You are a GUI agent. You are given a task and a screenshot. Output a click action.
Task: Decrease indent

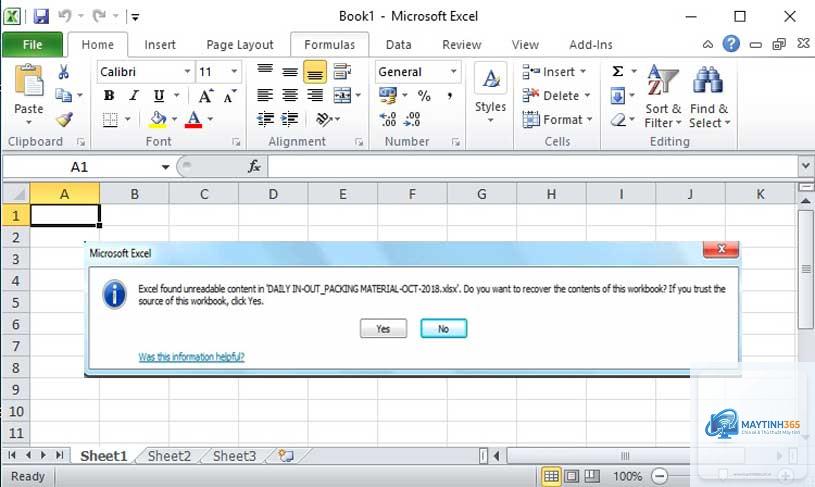pos(265,120)
